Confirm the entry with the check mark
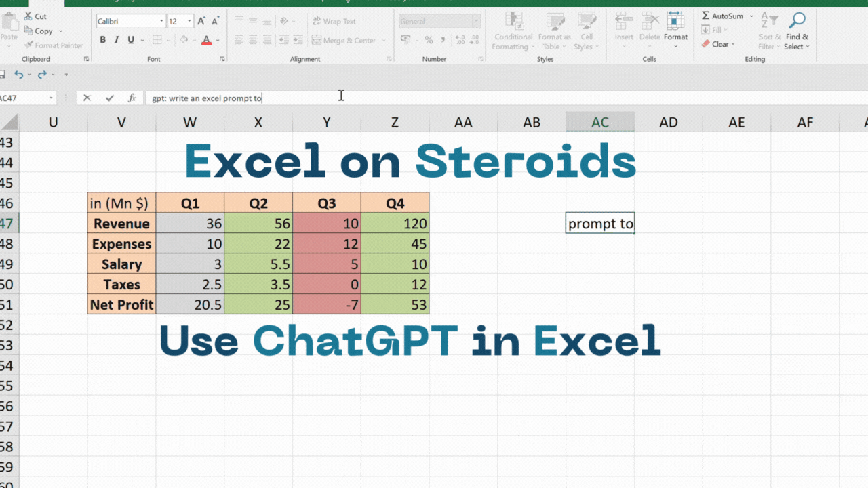The height and width of the screenshot is (488, 868). point(110,98)
